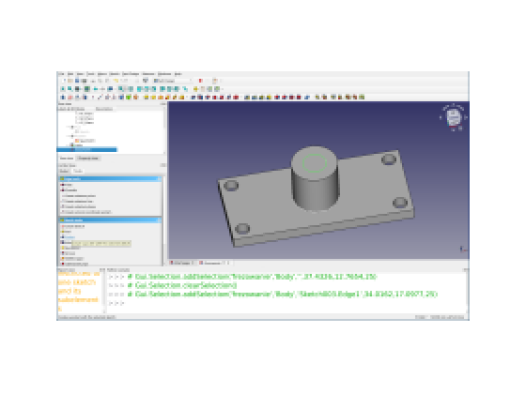Open the File menu
This screenshot has width=526, height=394.
[61, 74]
